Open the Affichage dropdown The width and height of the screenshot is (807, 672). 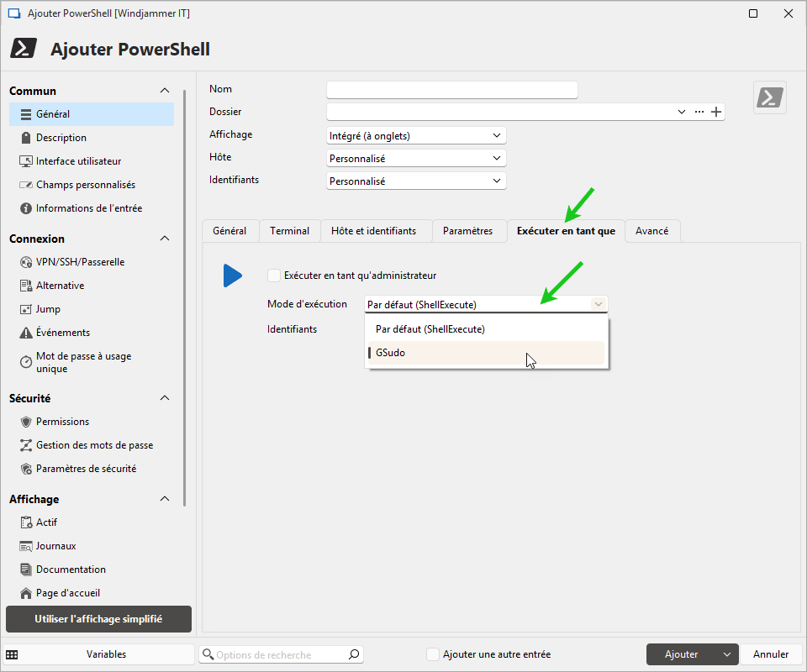pyautogui.click(x=416, y=135)
